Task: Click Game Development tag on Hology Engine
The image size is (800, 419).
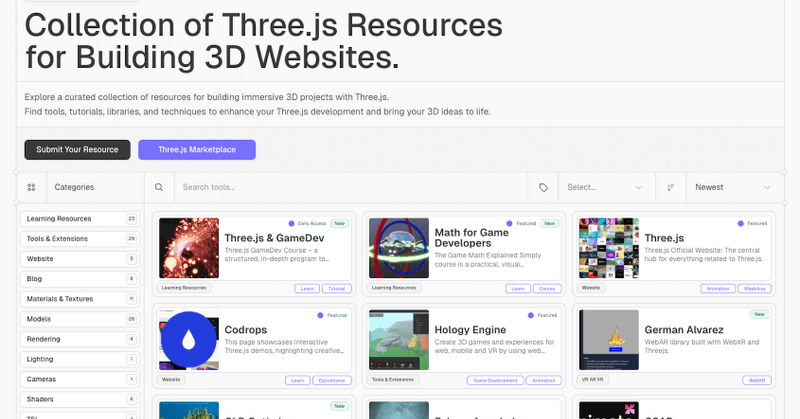Action: click(495, 380)
